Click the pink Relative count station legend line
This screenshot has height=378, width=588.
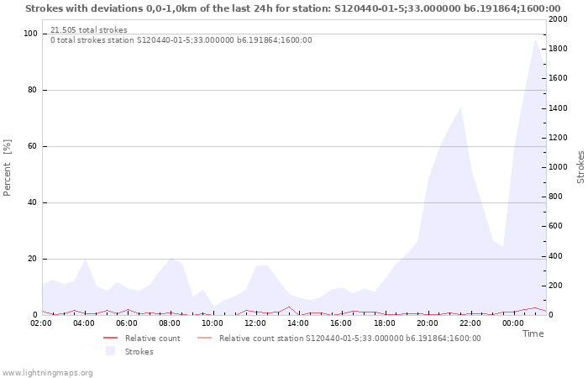click(x=205, y=338)
